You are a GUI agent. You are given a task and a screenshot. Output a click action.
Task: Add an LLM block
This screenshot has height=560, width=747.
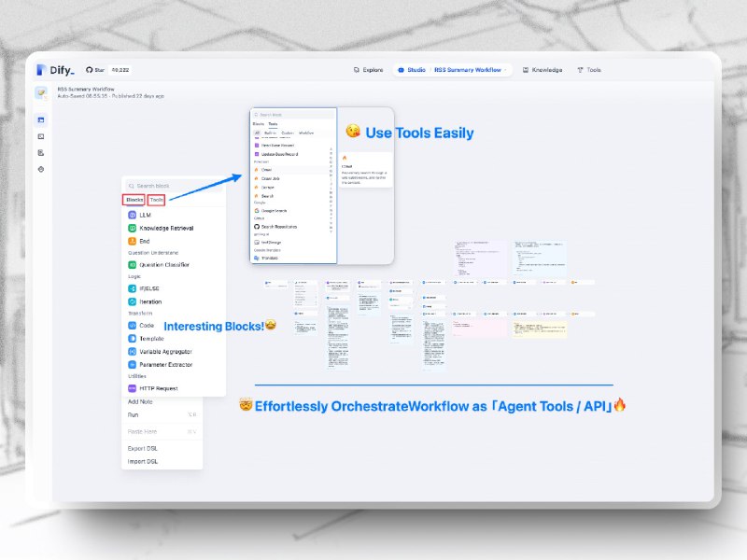[x=174, y=216]
